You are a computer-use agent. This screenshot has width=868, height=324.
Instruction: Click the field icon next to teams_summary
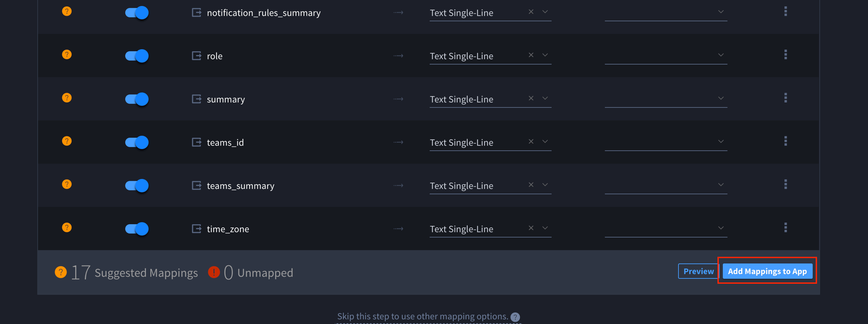click(197, 185)
